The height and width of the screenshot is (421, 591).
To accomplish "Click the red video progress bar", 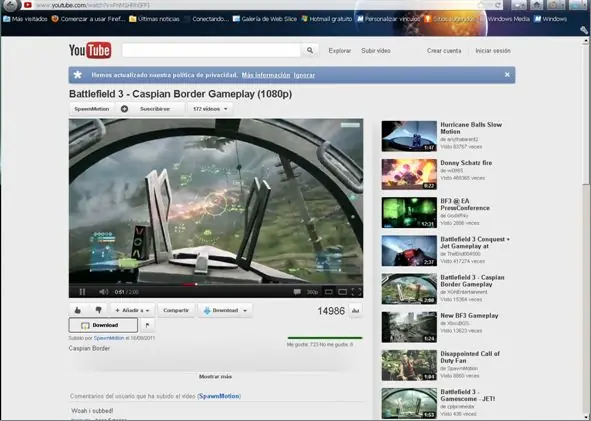I will click(190, 284).
